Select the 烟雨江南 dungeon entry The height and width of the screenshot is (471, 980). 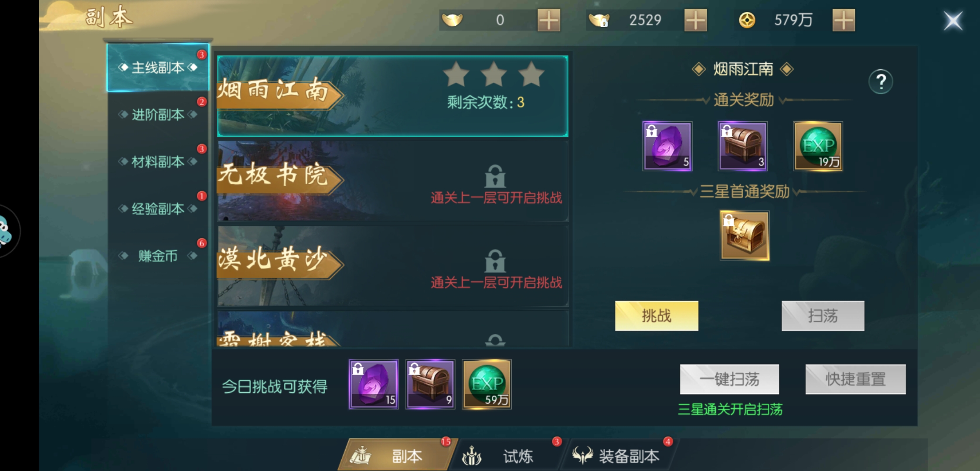(x=393, y=96)
